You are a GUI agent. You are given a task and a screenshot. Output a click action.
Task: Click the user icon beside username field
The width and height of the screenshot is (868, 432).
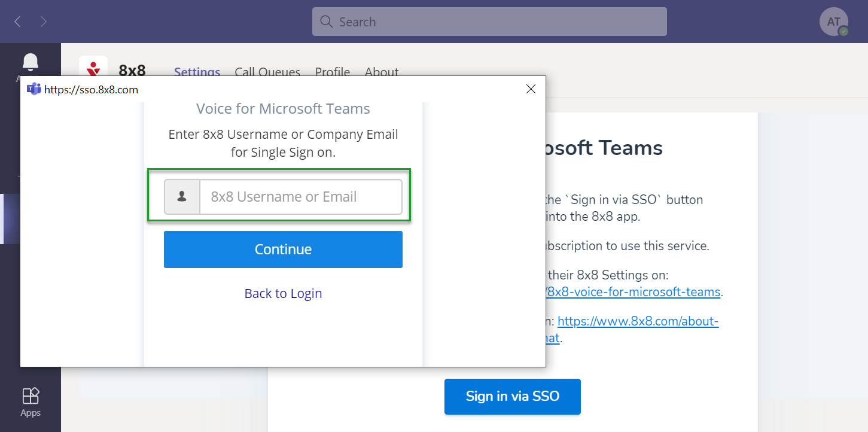point(182,197)
